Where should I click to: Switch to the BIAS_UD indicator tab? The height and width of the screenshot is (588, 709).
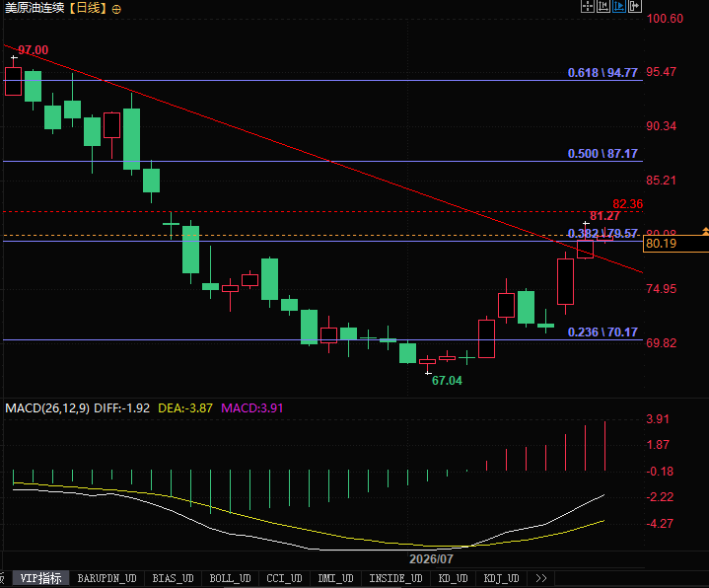(x=173, y=578)
